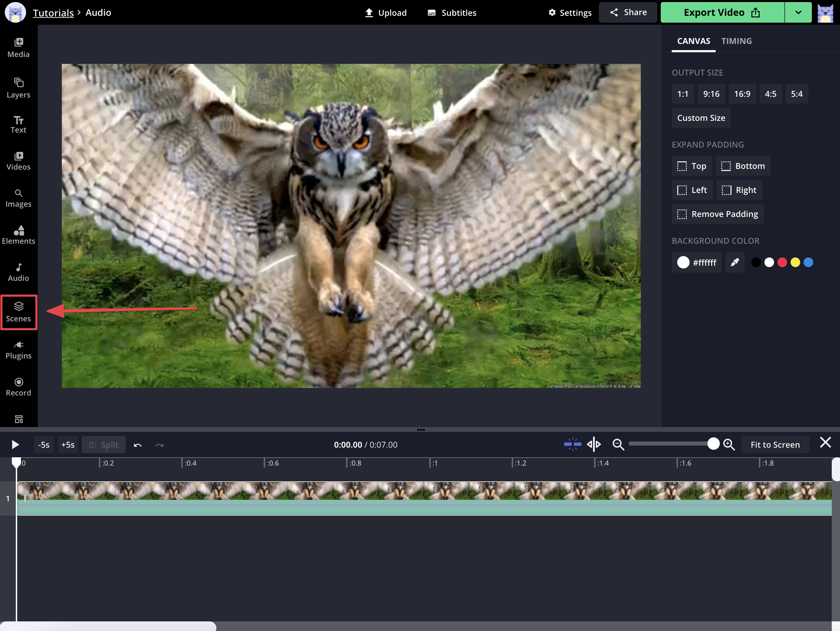Open the Scenes panel in sidebar
The height and width of the screenshot is (631, 840).
(x=19, y=312)
